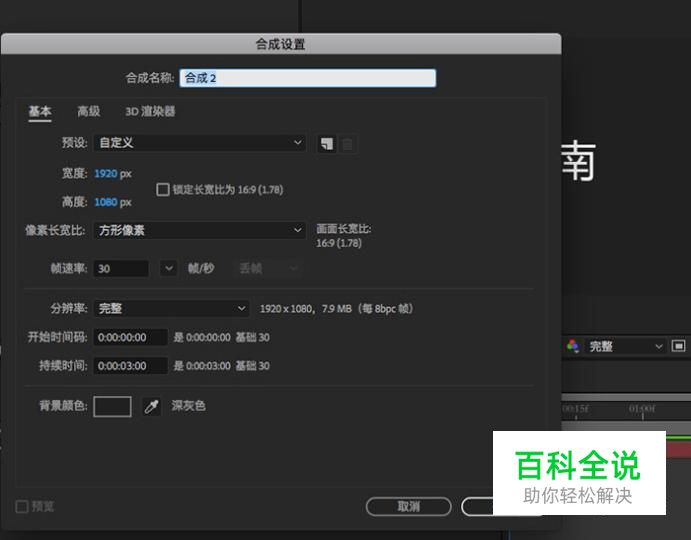Image resolution: width=691 pixels, height=540 pixels.
Task: Pick background color with the eyedropper icon
Action: 152,406
